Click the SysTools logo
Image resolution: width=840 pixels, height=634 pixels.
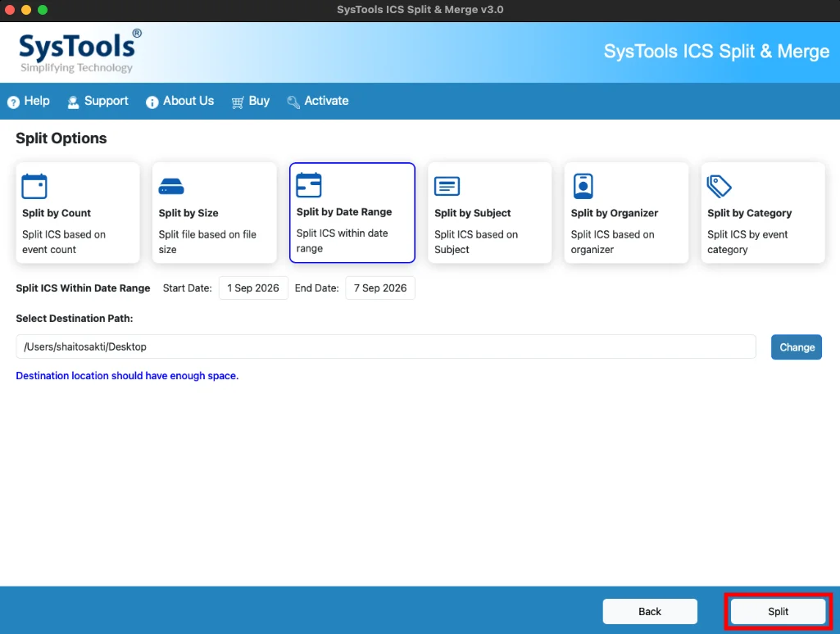point(80,52)
